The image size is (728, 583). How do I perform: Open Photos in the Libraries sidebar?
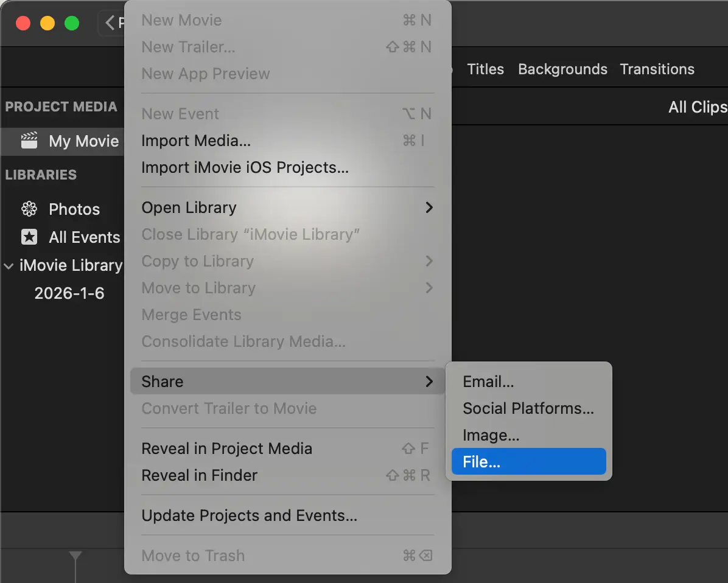coord(74,209)
